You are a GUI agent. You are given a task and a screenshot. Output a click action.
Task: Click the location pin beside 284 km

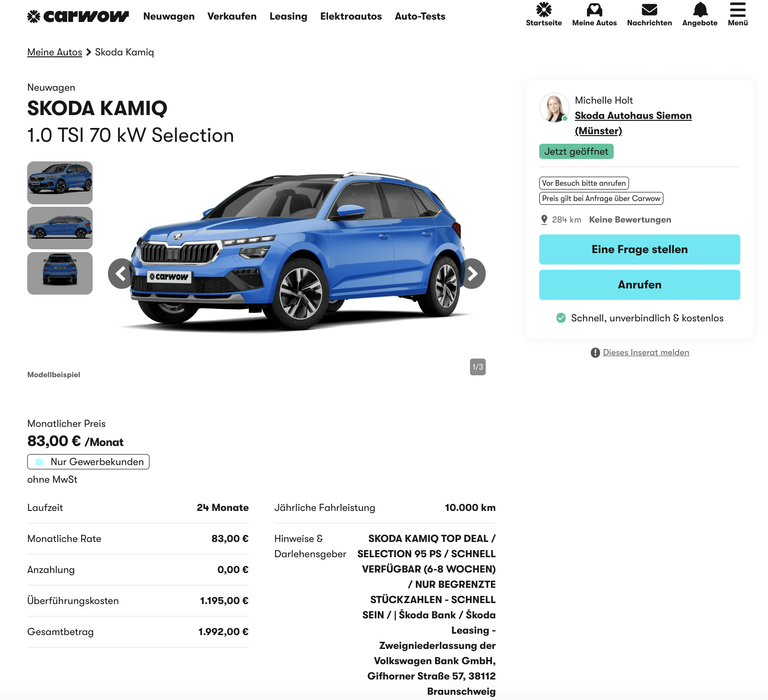[544, 220]
